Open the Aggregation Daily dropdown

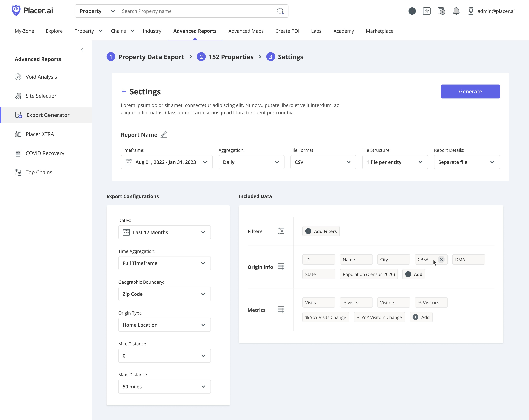(251, 162)
